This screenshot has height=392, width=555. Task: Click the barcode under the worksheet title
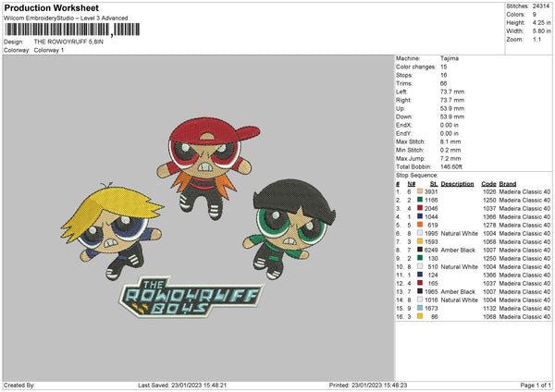[x=72, y=30]
